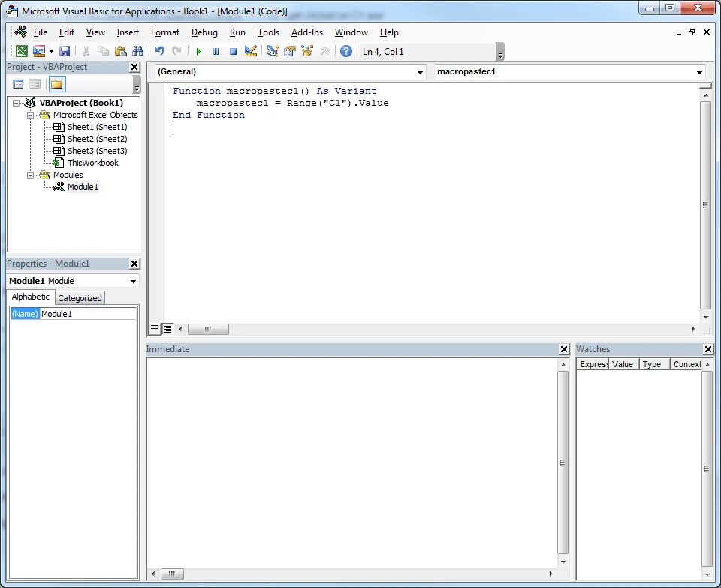This screenshot has height=588, width=721.
Task: Click the Break pause icon
Action: (x=216, y=52)
